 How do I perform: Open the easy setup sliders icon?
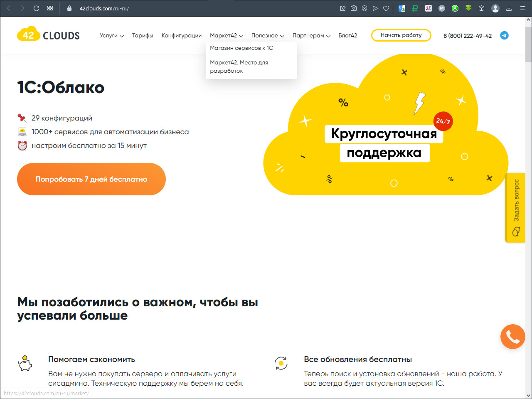[523, 8]
